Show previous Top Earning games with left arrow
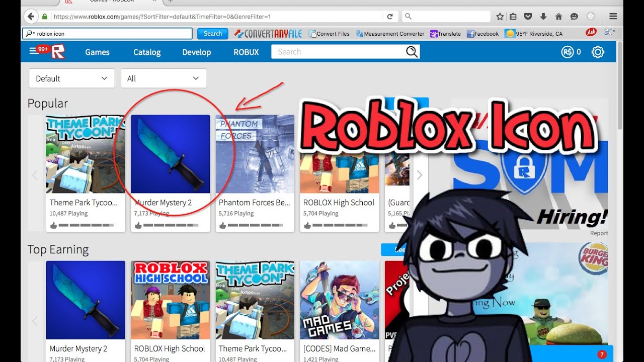Screen dimensions: 644x362 pos(35,321)
